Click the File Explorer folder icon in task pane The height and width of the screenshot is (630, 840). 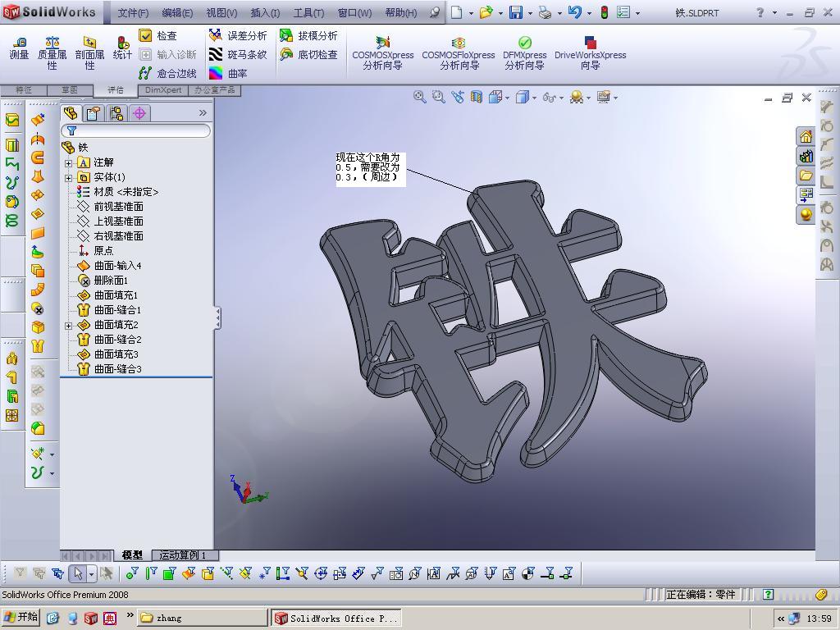(x=806, y=176)
